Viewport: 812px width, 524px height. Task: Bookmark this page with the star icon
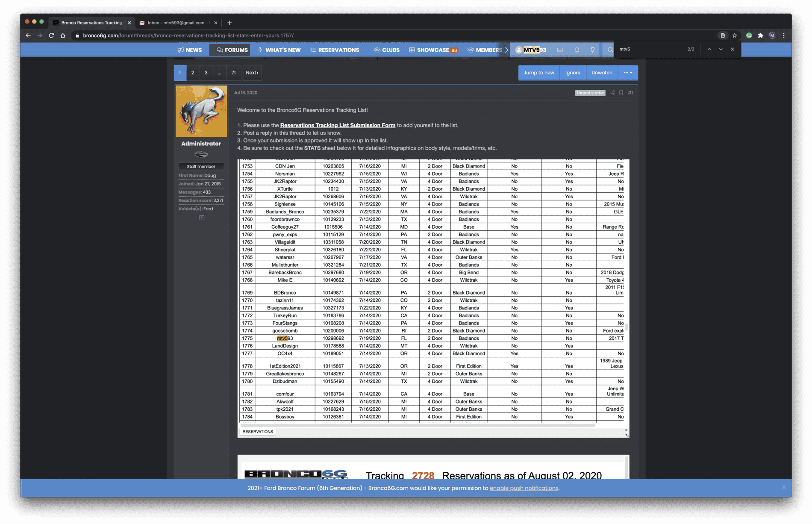point(735,35)
